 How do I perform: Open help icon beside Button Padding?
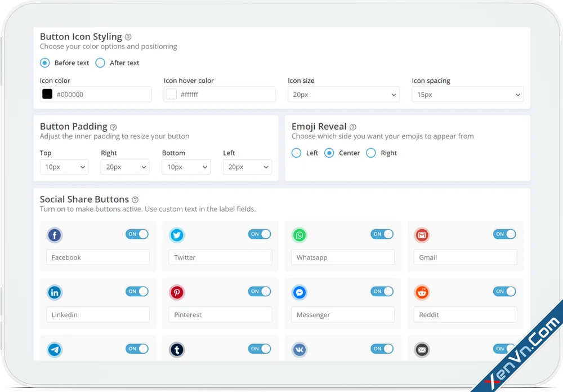[114, 127]
